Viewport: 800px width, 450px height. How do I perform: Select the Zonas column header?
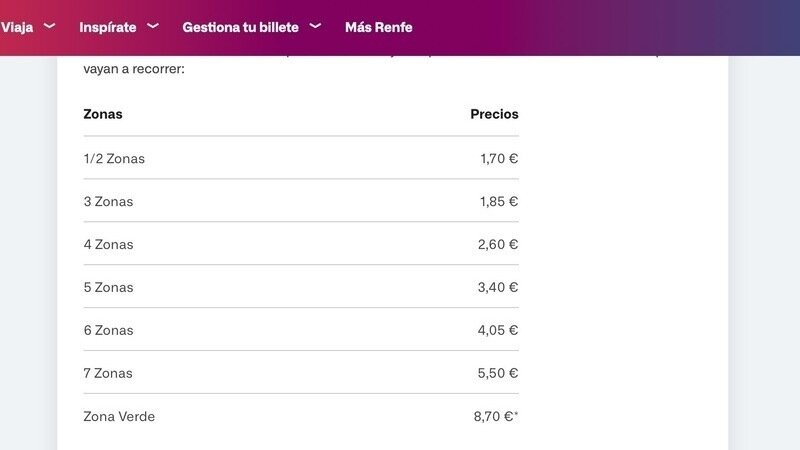point(103,114)
